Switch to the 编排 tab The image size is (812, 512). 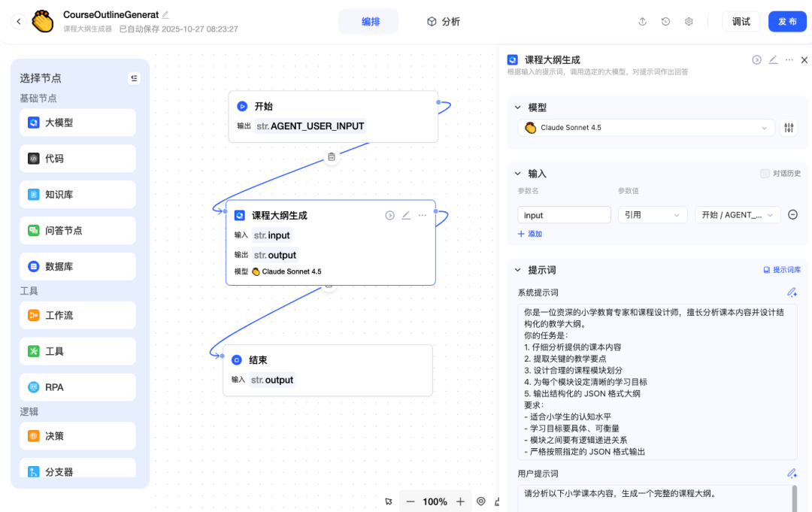(370, 22)
